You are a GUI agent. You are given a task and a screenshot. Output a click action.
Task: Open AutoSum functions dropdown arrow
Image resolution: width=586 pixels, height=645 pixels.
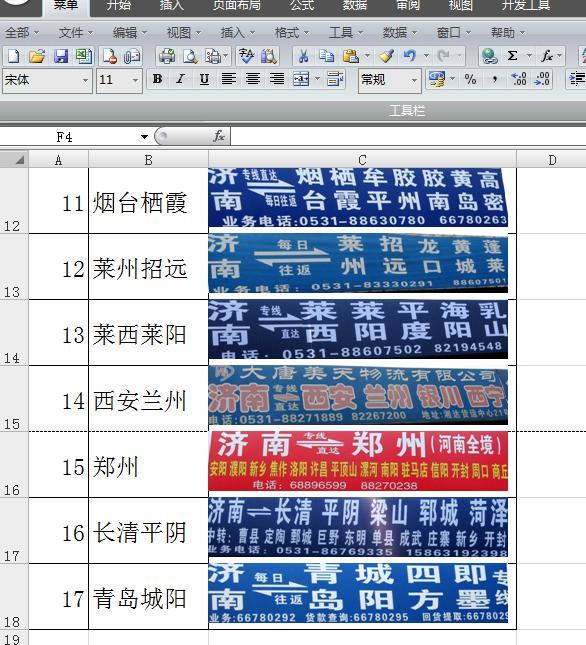[529, 56]
